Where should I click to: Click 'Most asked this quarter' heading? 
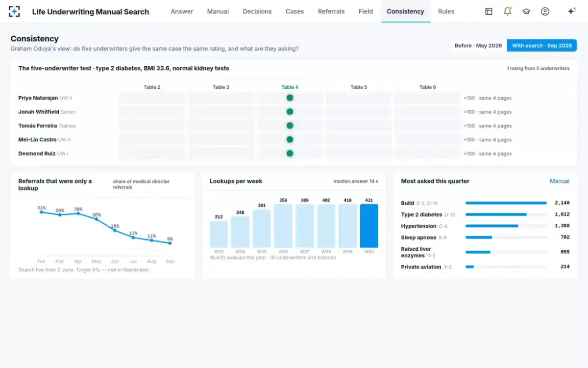435,181
